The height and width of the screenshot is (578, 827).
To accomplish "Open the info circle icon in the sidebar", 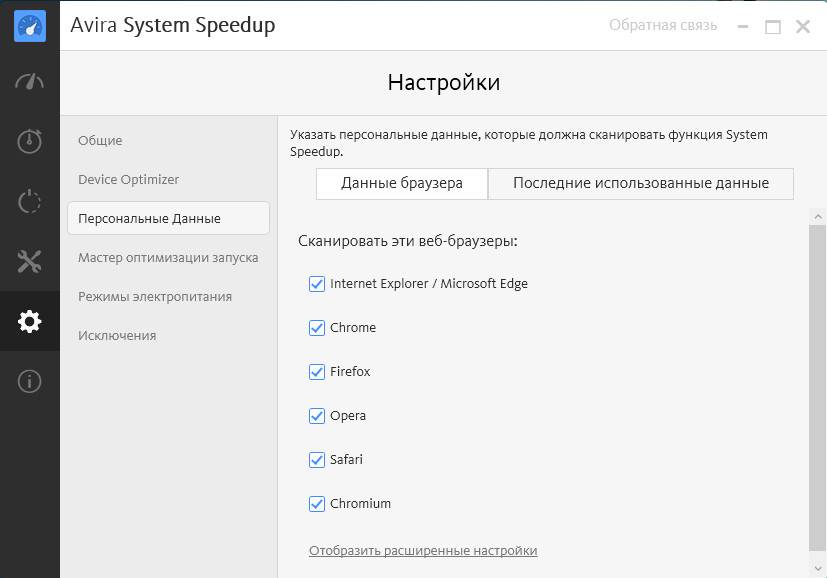I will pos(30,381).
